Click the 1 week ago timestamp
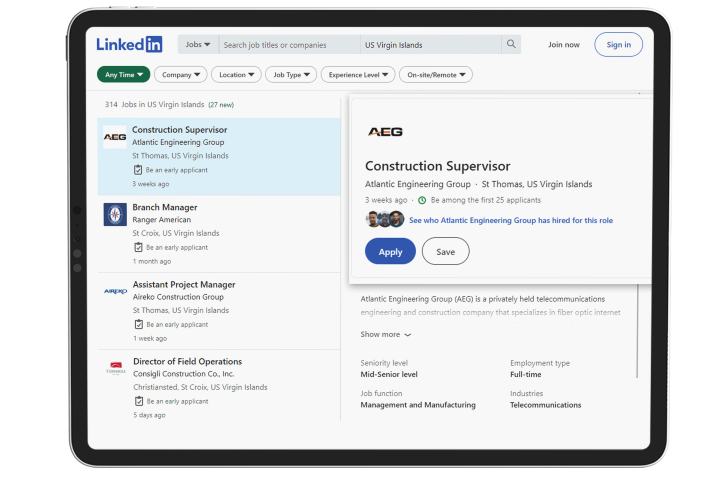Image resolution: width=713 pixels, height=480 pixels. tap(150, 339)
